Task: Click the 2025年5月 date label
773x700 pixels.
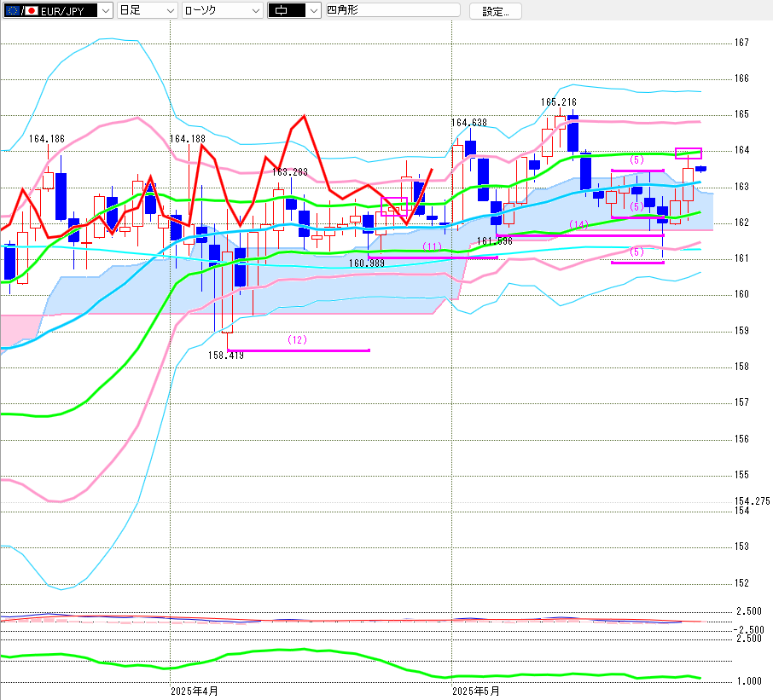Action: pos(476,691)
